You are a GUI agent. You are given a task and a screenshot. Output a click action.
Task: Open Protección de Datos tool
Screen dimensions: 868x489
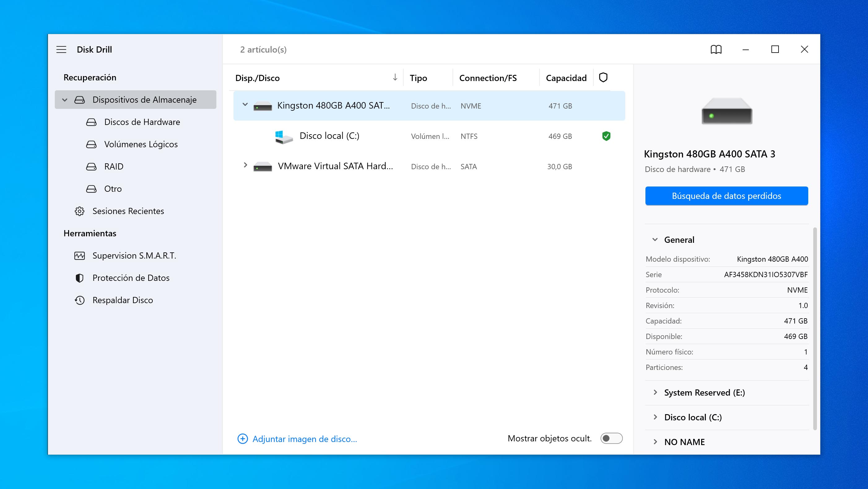coord(136,278)
